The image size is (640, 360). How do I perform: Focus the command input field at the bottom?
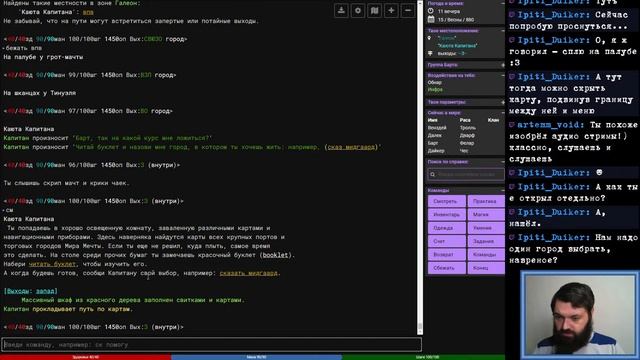coord(211,344)
